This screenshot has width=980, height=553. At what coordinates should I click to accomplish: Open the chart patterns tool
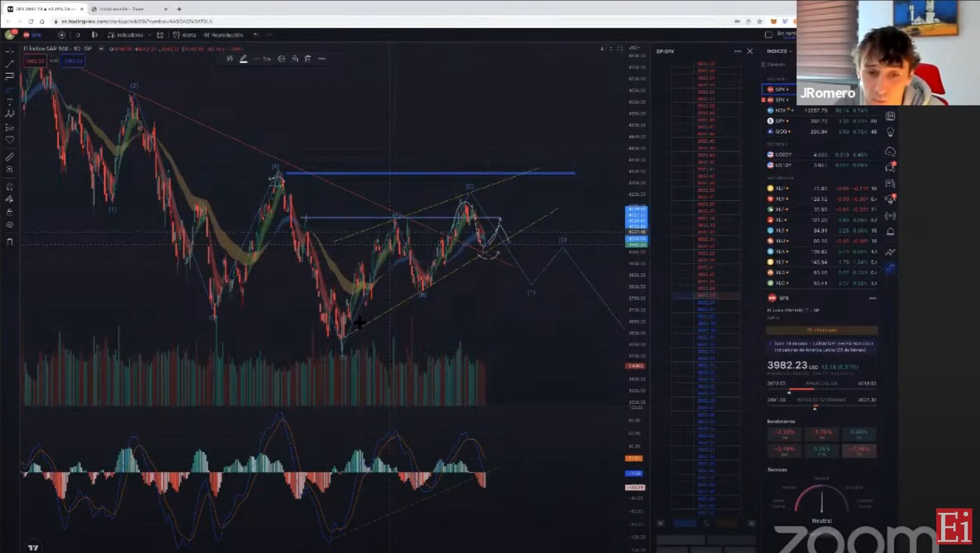pyautogui.click(x=9, y=114)
